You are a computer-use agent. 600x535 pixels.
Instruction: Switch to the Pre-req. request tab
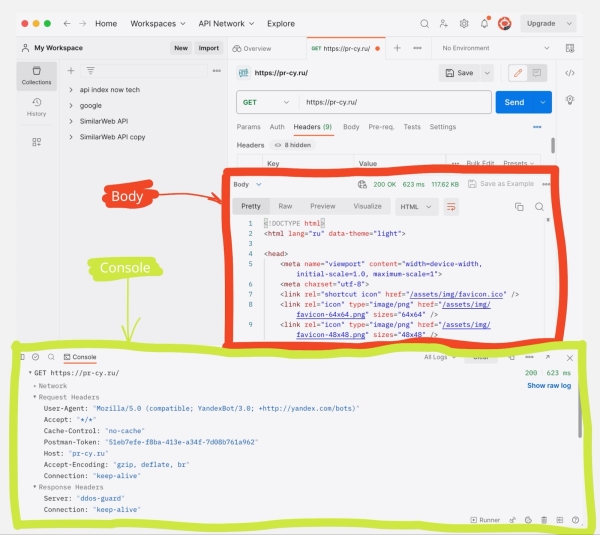pyautogui.click(x=380, y=127)
